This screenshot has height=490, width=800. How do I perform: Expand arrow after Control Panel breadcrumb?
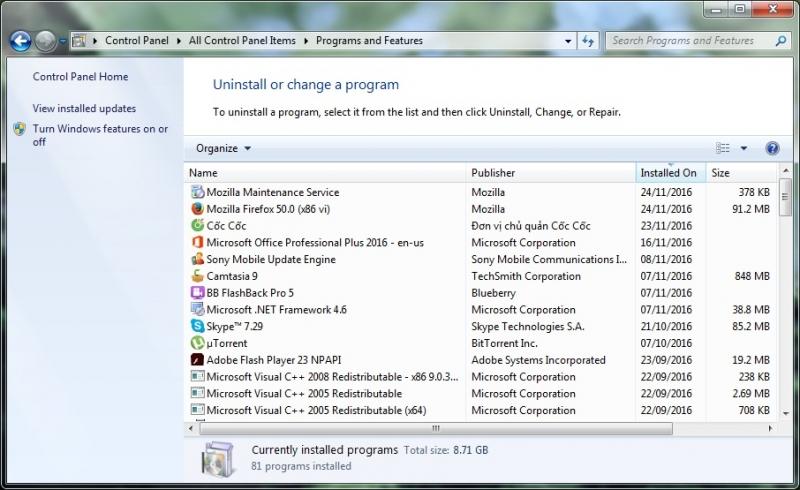pos(179,41)
